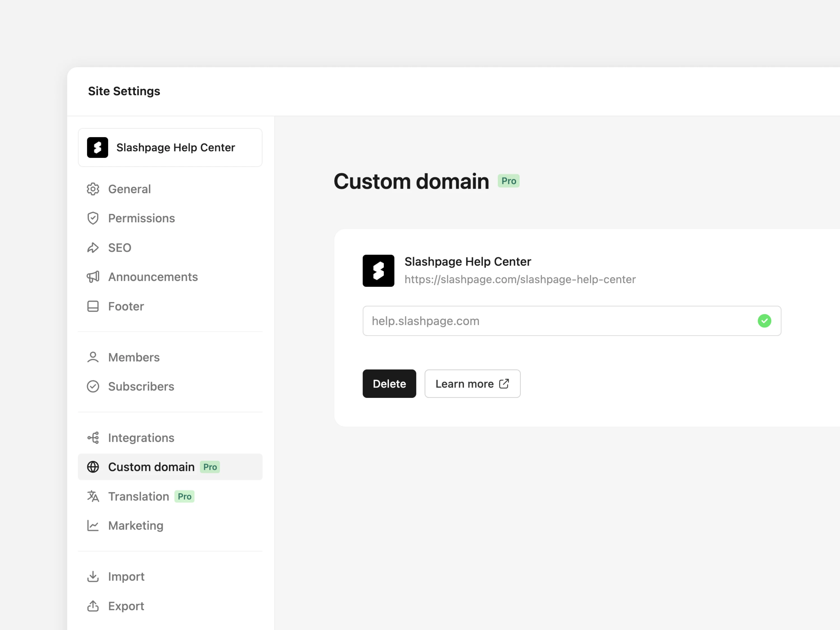The width and height of the screenshot is (840, 630).
Task: Click the Pro badge next to Translation
Action: pos(185,496)
